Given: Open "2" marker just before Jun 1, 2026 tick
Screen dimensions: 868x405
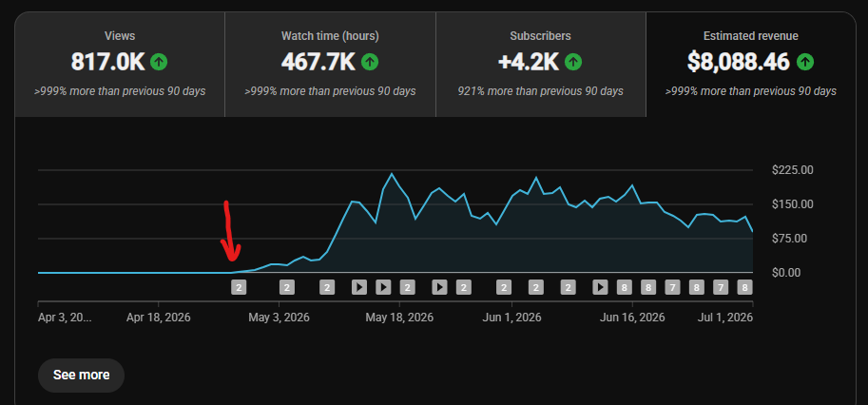Looking at the screenshot, I should pyautogui.click(x=504, y=287).
